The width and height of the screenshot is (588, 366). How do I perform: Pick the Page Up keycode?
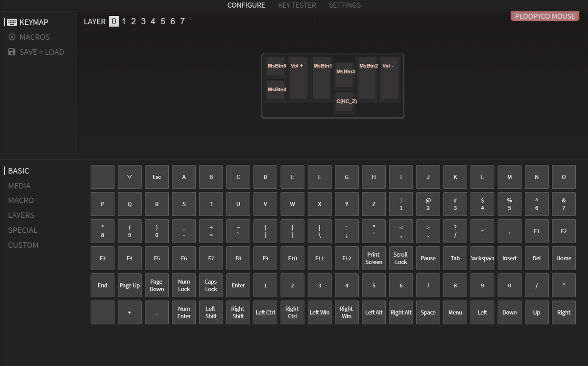tap(129, 285)
